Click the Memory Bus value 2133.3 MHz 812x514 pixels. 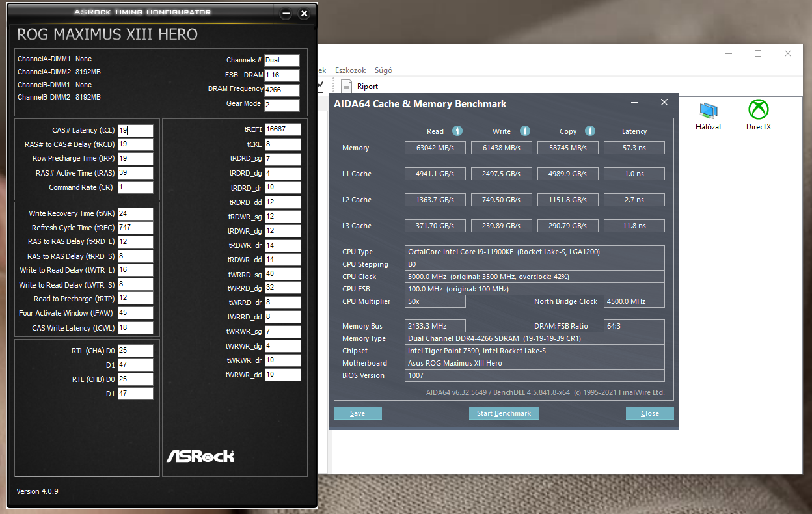click(x=435, y=326)
